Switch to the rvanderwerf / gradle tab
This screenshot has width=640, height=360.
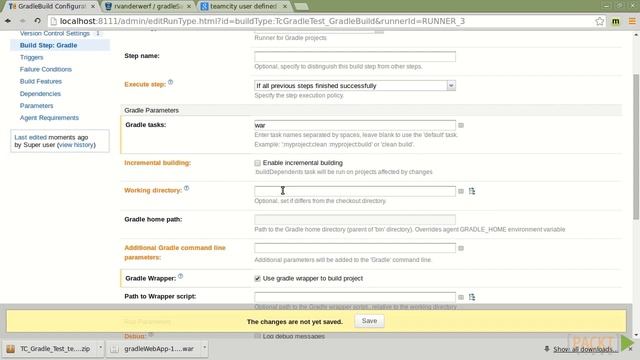coord(148,6)
